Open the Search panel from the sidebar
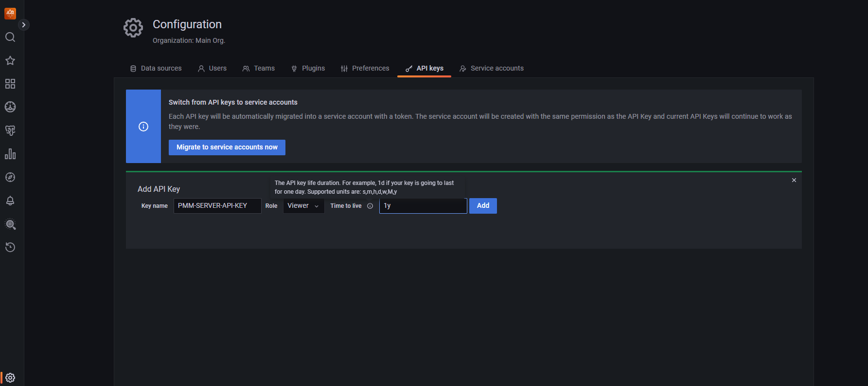Image resolution: width=868 pixels, height=386 pixels. pos(10,37)
